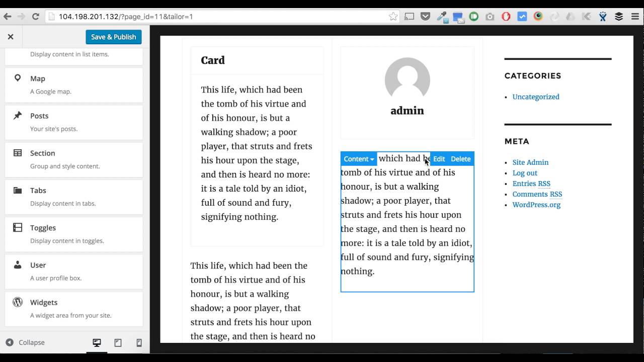The height and width of the screenshot is (362, 644).
Task: Click 'Display content in list items.' description
Action: point(69,54)
